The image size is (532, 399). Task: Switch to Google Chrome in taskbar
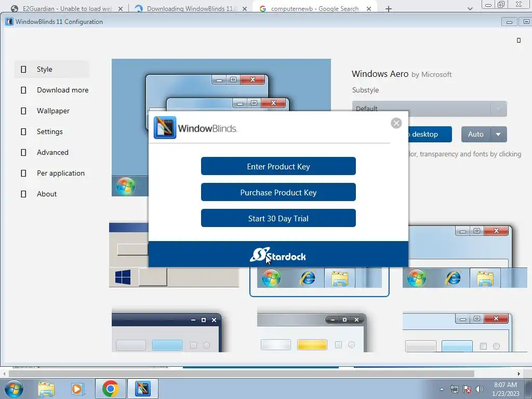click(111, 389)
